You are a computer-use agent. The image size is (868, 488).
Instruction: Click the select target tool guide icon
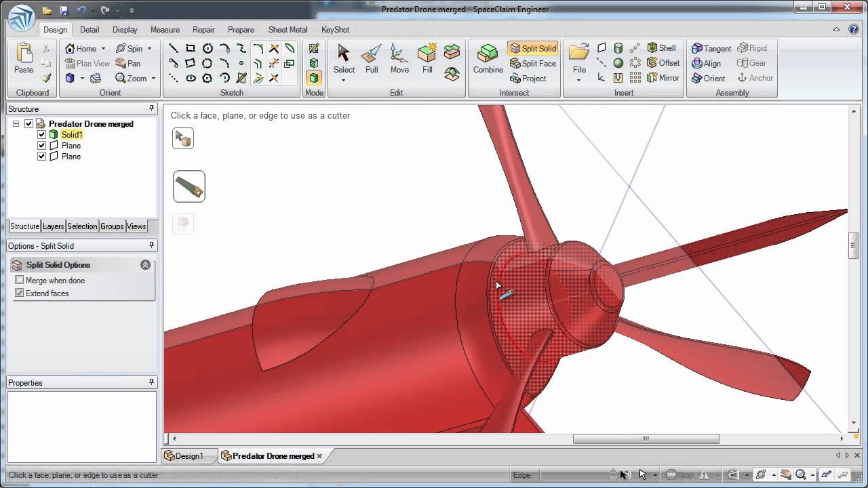pyautogui.click(x=183, y=138)
